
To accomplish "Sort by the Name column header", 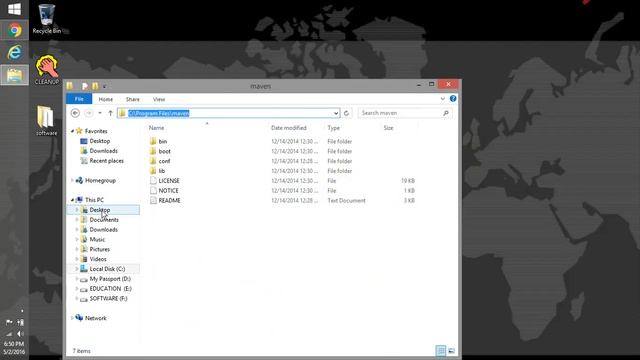I will (156, 128).
